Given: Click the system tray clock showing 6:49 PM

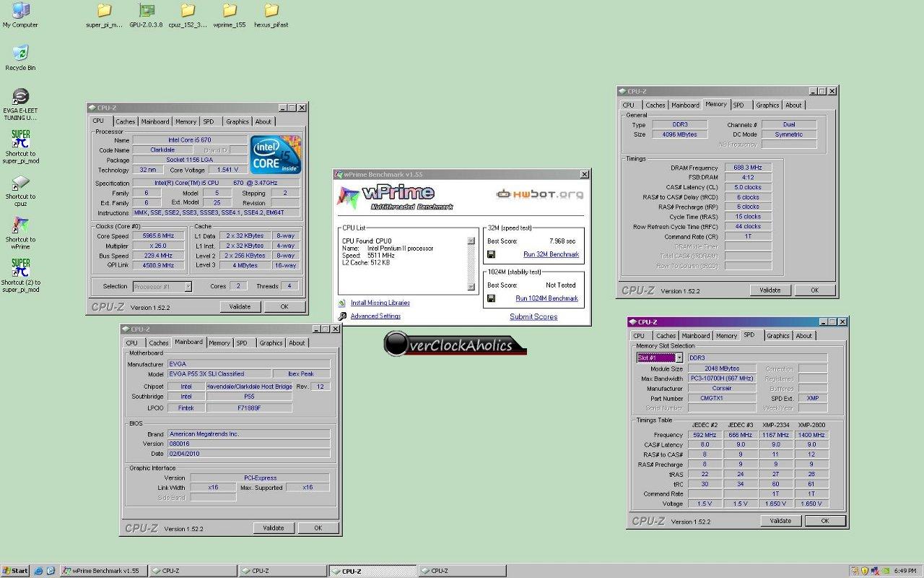Looking at the screenshot, I should [905, 571].
